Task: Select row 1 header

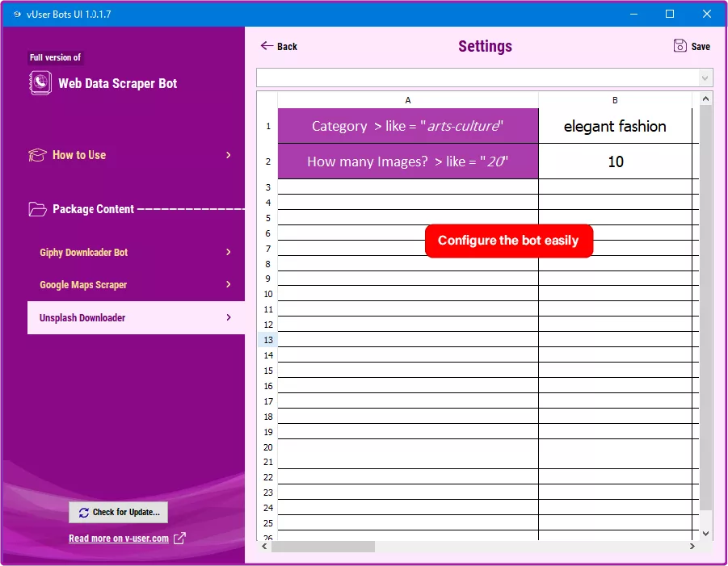Action: point(268,126)
